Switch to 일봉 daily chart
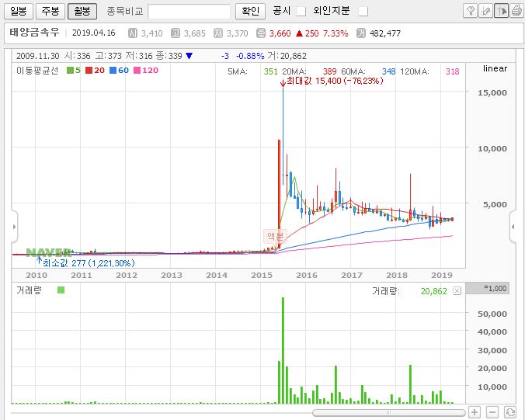 pyautogui.click(x=19, y=12)
